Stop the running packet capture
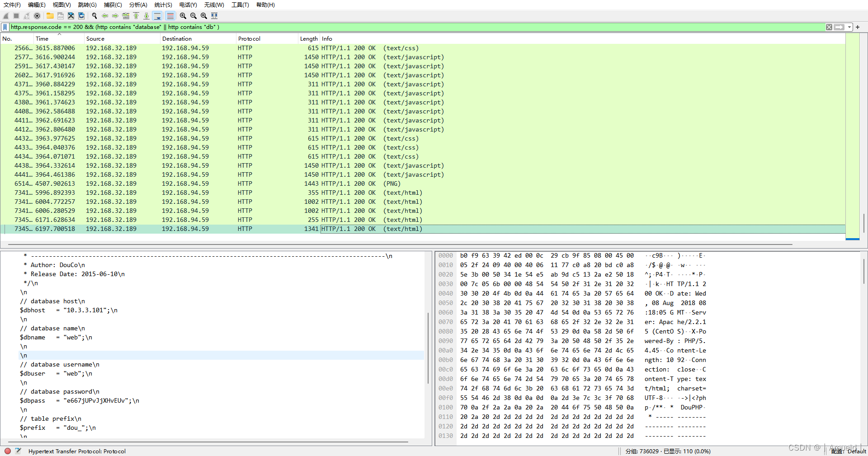The width and height of the screenshot is (868, 456). pos(16,16)
